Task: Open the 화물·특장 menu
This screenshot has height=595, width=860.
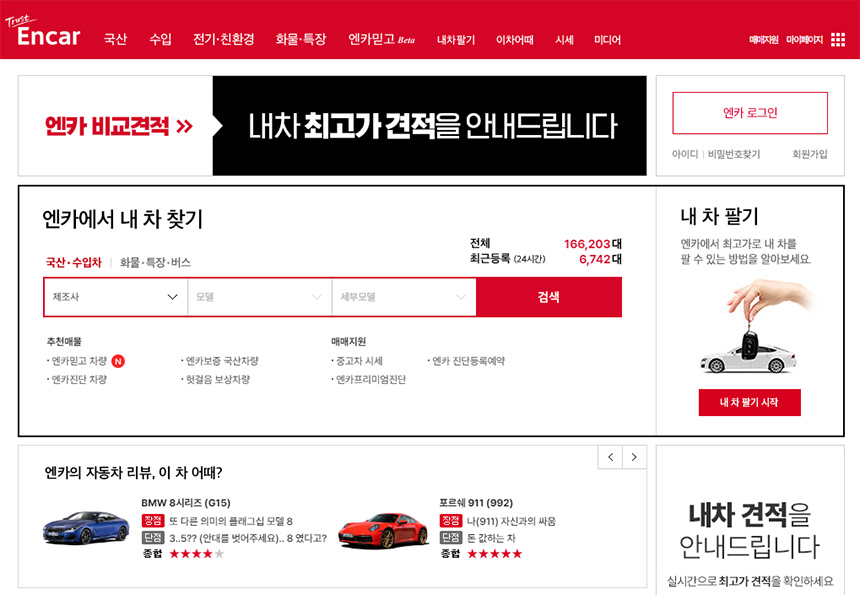Action: 301,39
